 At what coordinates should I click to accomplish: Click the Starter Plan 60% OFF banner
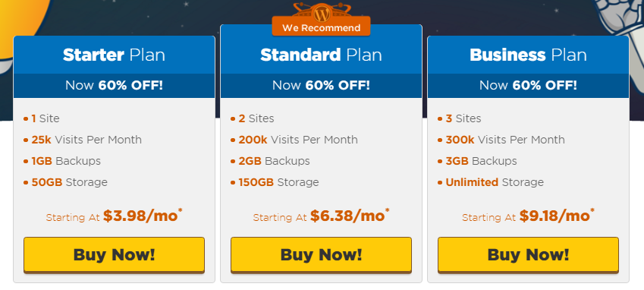[114, 86]
